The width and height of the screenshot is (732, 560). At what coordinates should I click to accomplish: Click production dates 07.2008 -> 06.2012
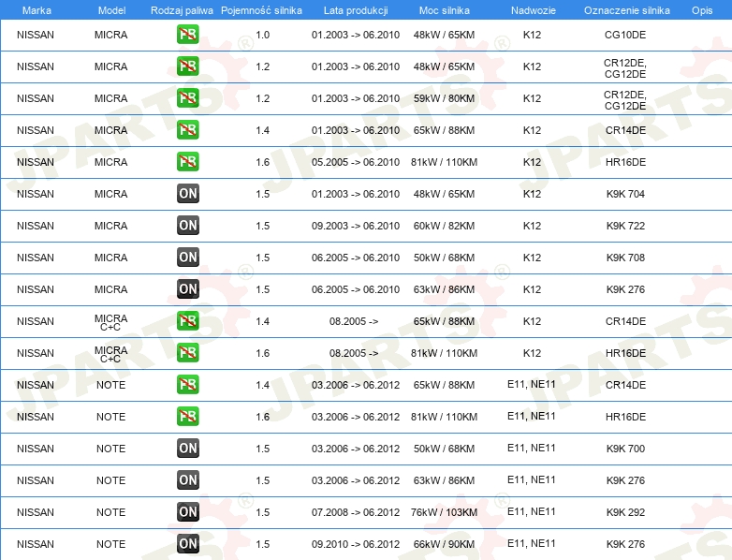click(x=356, y=512)
